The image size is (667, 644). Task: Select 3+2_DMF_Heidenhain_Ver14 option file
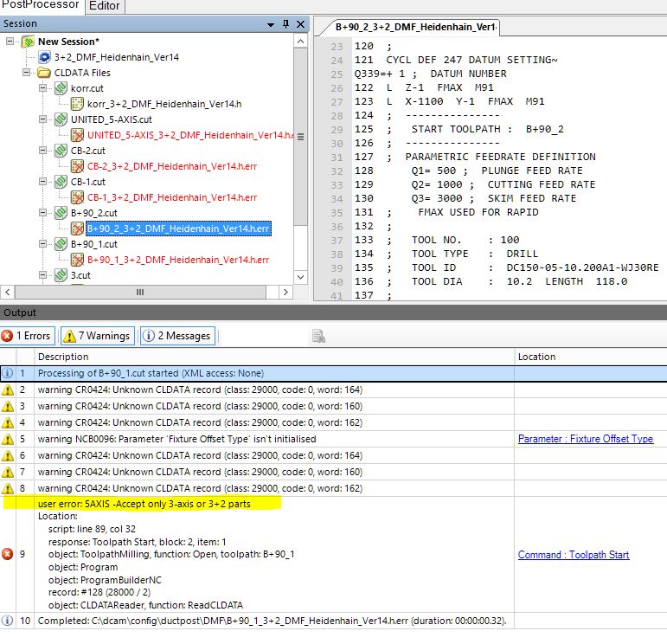tap(117, 57)
